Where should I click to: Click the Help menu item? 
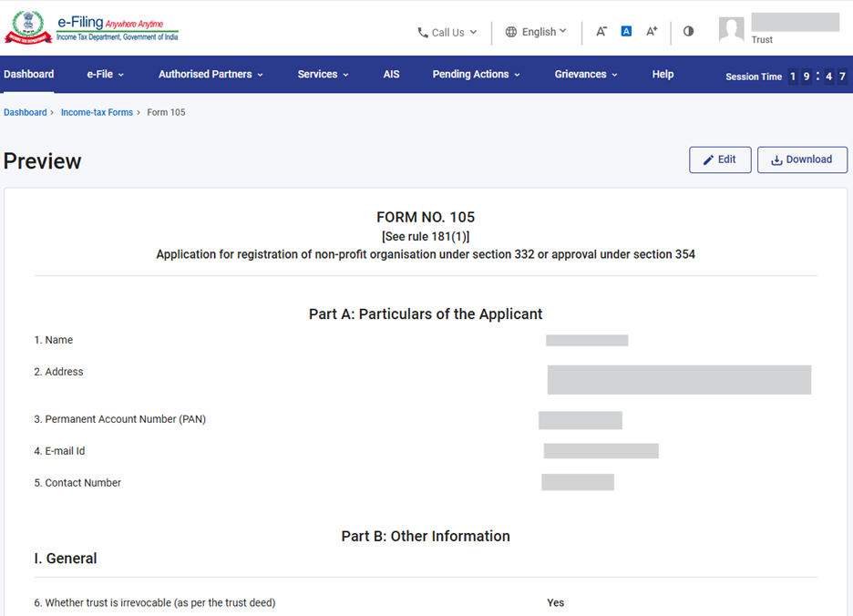coord(663,75)
